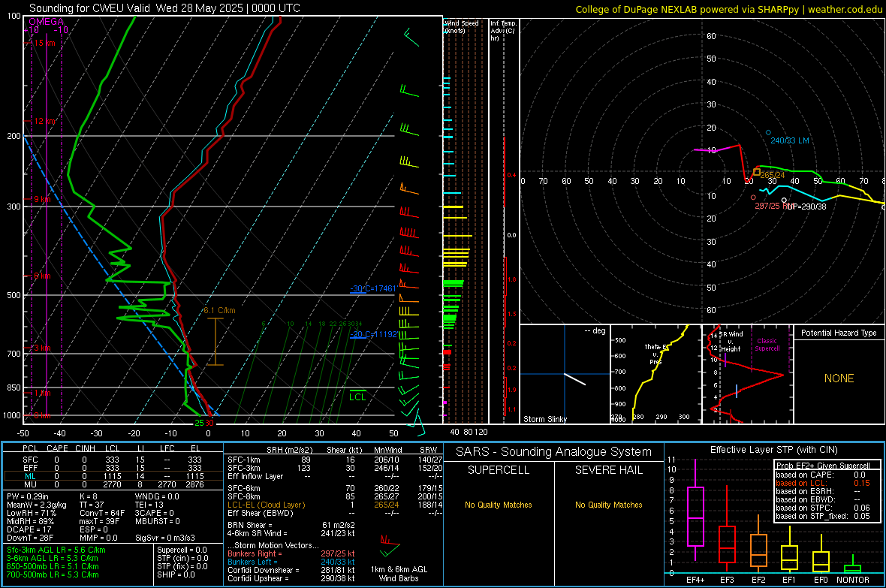
Task: Click the EF2 axis label
Action: (x=758, y=580)
